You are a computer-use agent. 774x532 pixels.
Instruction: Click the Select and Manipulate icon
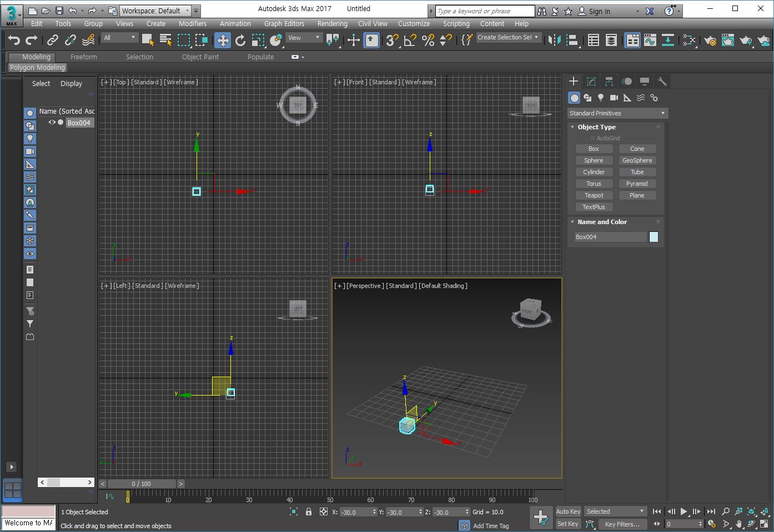pyautogui.click(x=354, y=40)
